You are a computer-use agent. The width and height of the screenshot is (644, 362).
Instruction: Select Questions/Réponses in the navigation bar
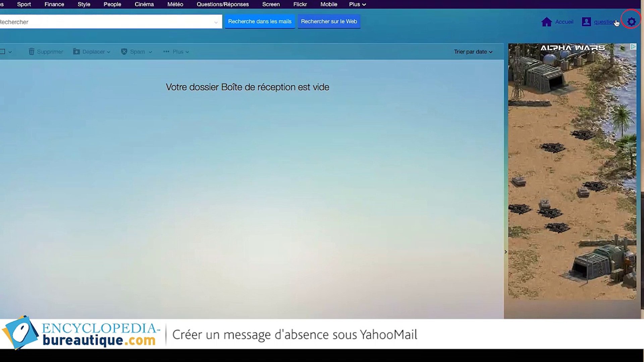click(x=222, y=4)
